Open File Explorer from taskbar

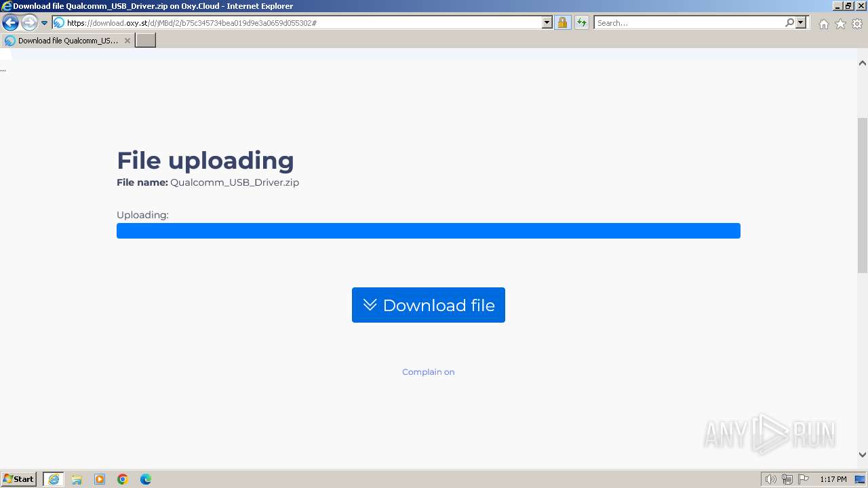[x=77, y=479]
